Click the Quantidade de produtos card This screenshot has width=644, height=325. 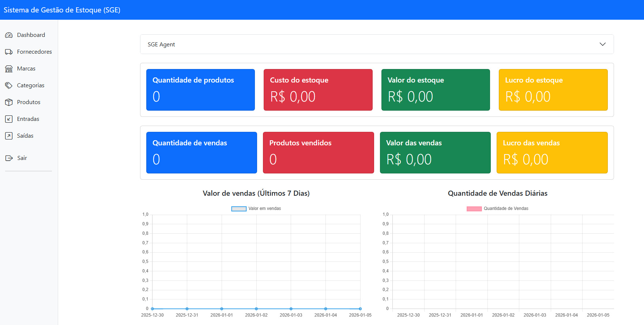tap(200, 90)
